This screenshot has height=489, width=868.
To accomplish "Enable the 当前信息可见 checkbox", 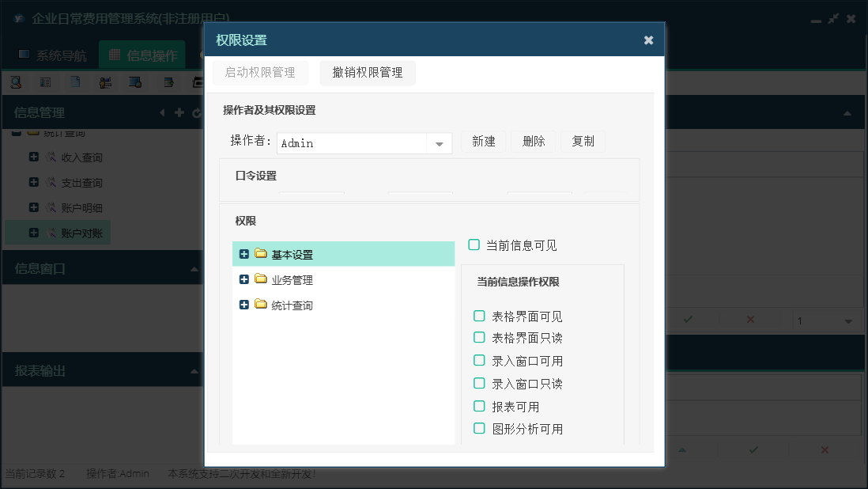I will pos(474,245).
